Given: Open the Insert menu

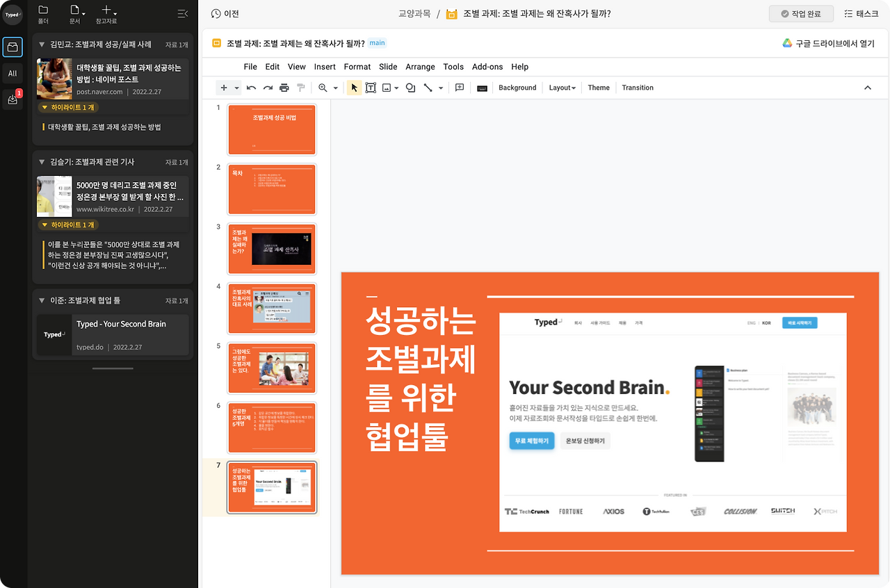Looking at the screenshot, I should (x=325, y=67).
